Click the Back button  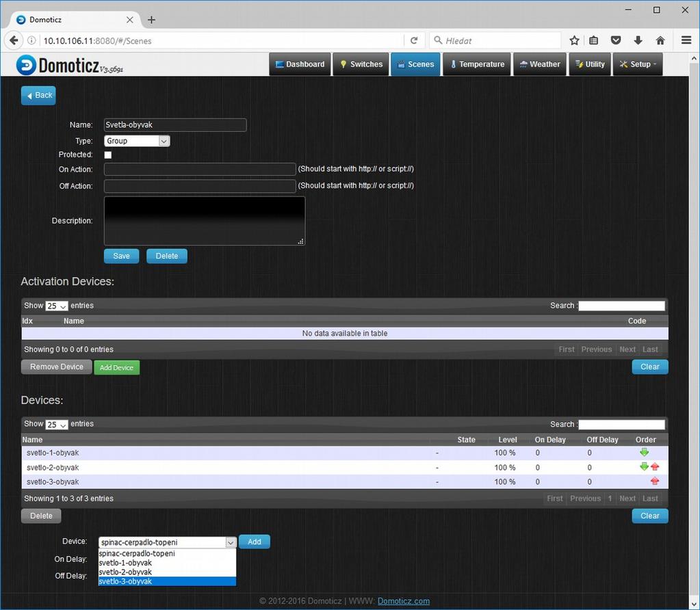pyautogui.click(x=38, y=96)
